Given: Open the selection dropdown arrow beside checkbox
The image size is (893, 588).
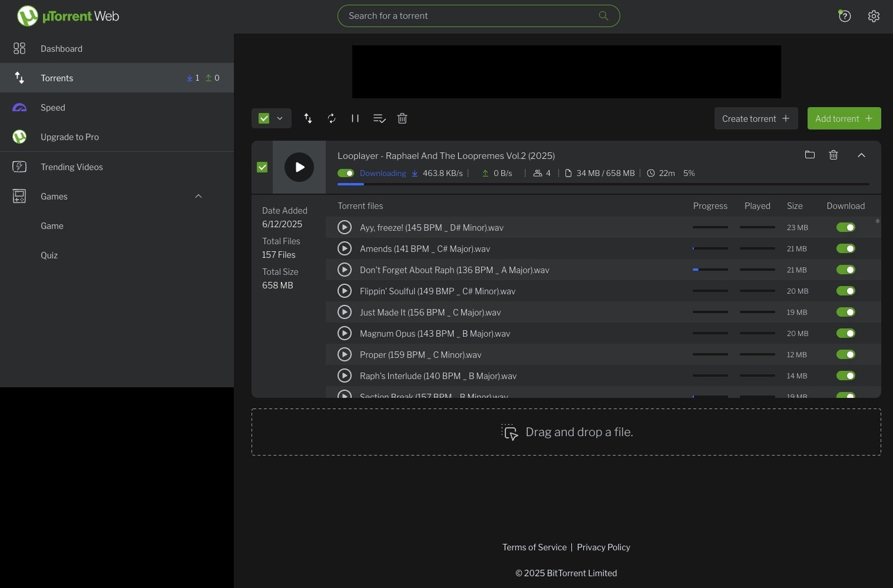Looking at the screenshot, I should click(280, 118).
